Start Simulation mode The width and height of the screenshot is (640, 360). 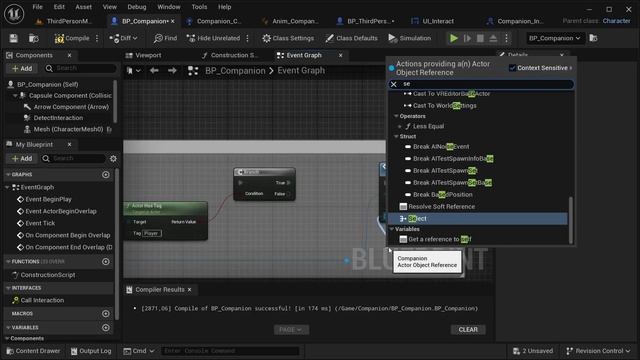(x=409, y=38)
